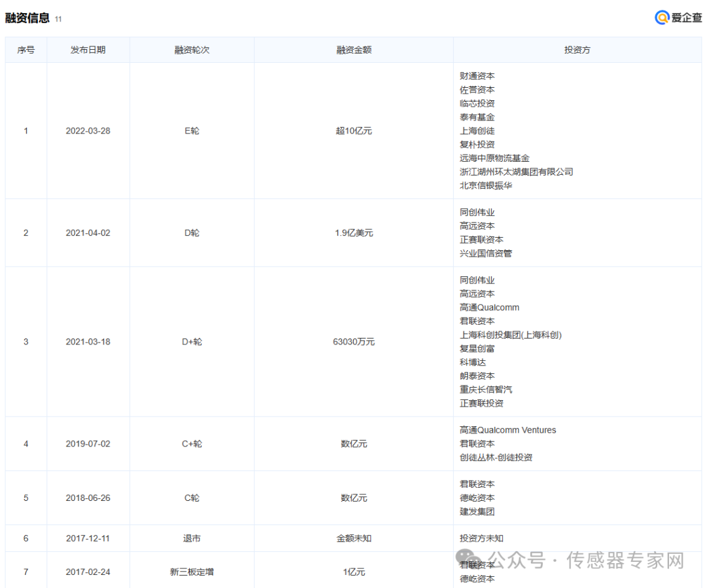Click the C轮 round cell

pyautogui.click(x=192, y=498)
